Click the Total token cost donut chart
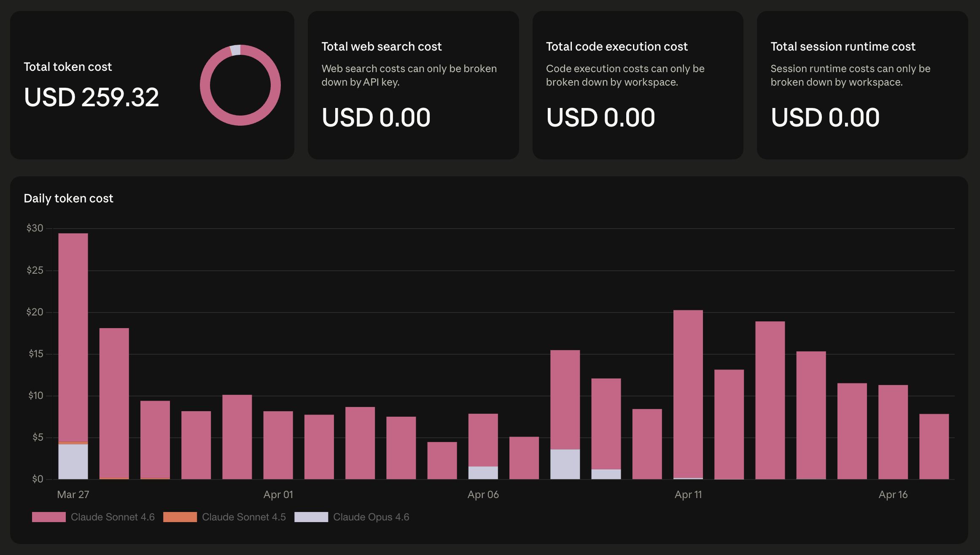Viewport: 980px width, 555px height. point(241,85)
